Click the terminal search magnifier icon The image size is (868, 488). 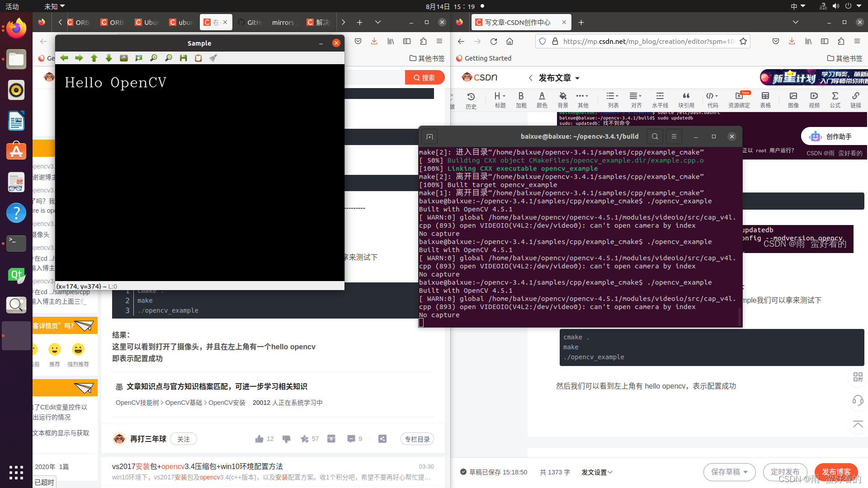655,136
